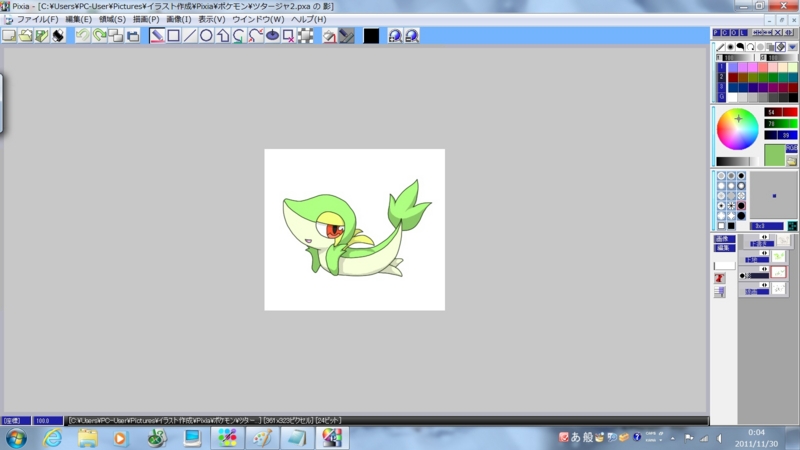Image resolution: width=800 pixels, height=450 pixels.
Task: Adjust the red channel slider showing 54
Action: pyautogui.click(x=781, y=112)
